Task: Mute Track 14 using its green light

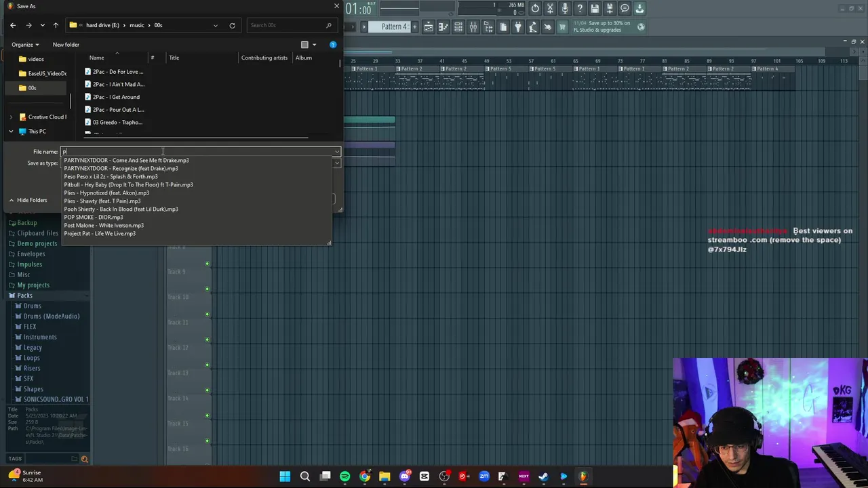Action: click(208, 390)
